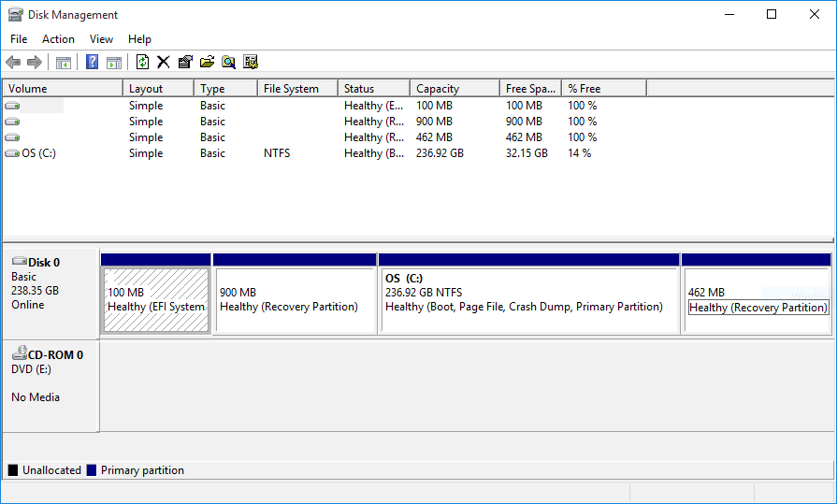Click the No Media text under CD-ROM 0
Image resolution: width=837 pixels, height=504 pixels.
[x=36, y=397]
